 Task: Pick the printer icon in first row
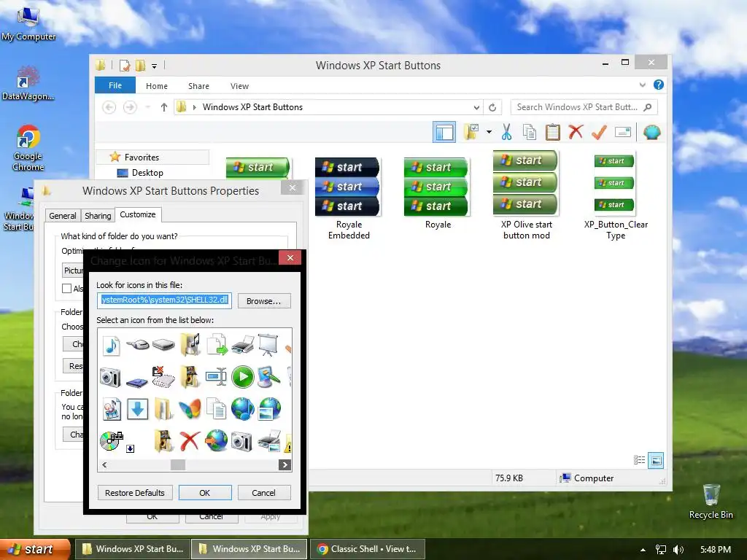click(x=243, y=345)
